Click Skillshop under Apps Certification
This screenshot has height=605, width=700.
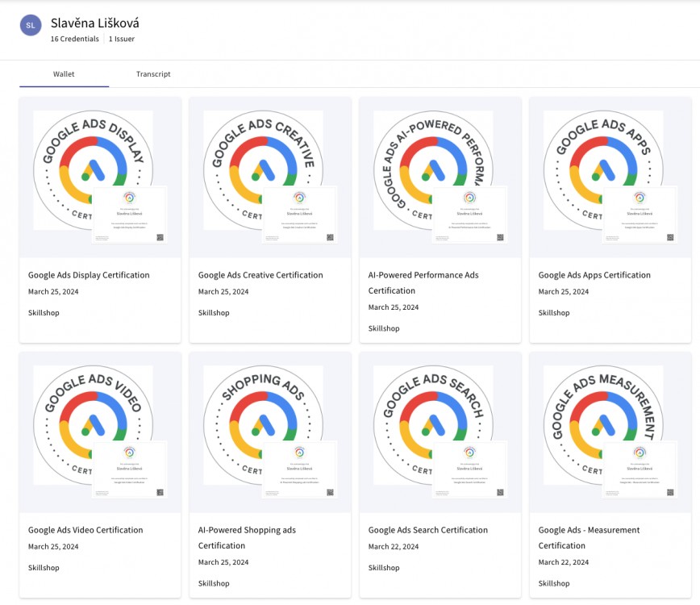[x=553, y=312]
